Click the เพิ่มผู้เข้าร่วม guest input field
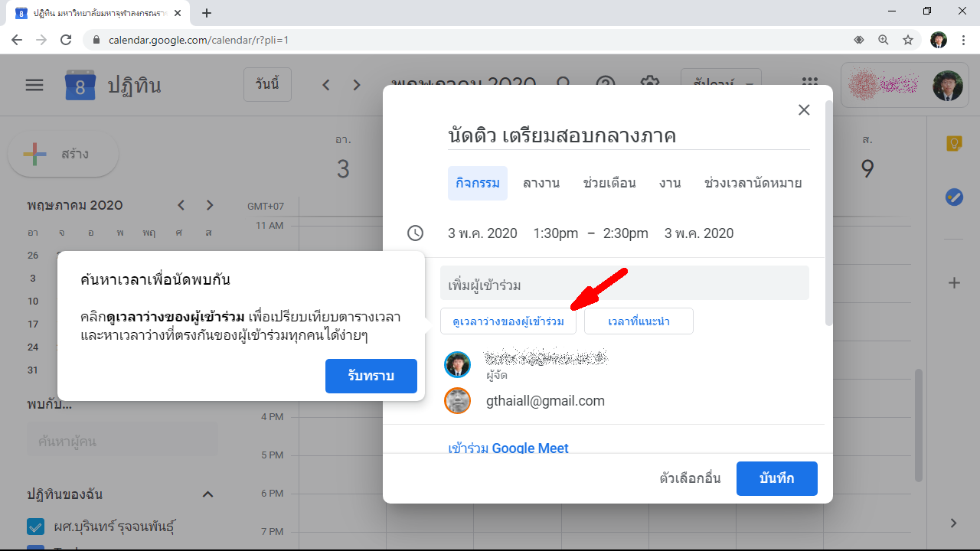Viewport: 980px width, 551px height. (x=624, y=285)
